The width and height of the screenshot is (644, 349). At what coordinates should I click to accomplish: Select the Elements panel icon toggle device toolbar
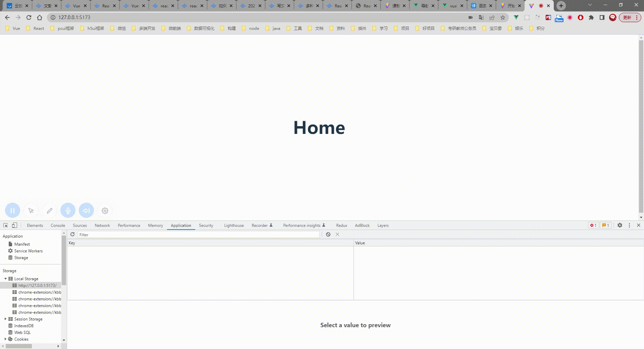(x=14, y=225)
